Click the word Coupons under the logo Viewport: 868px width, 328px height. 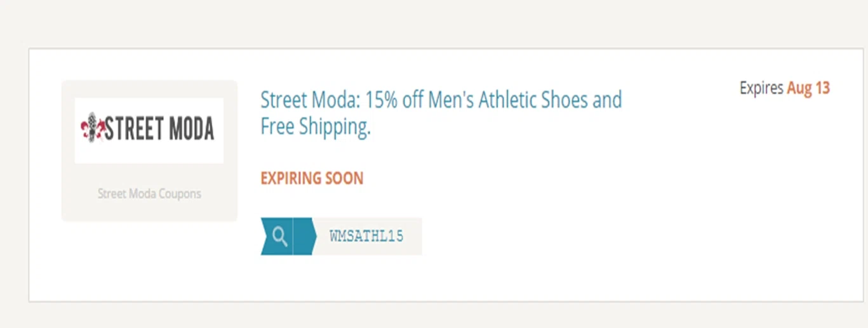pos(180,194)
